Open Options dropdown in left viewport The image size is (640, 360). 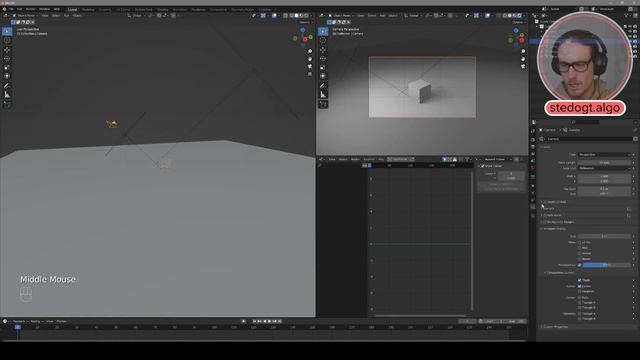click(x=306, y=22)
